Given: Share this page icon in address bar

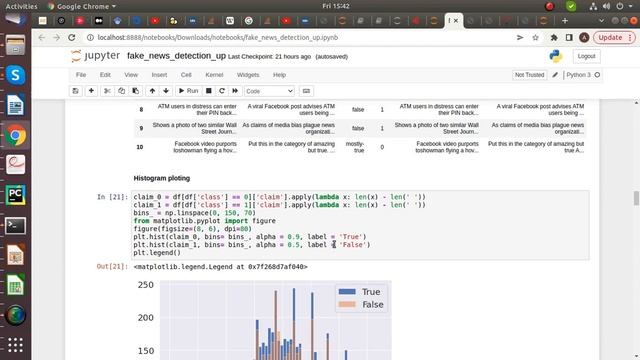Looking at the screenshot, I should tap(520, 38).
